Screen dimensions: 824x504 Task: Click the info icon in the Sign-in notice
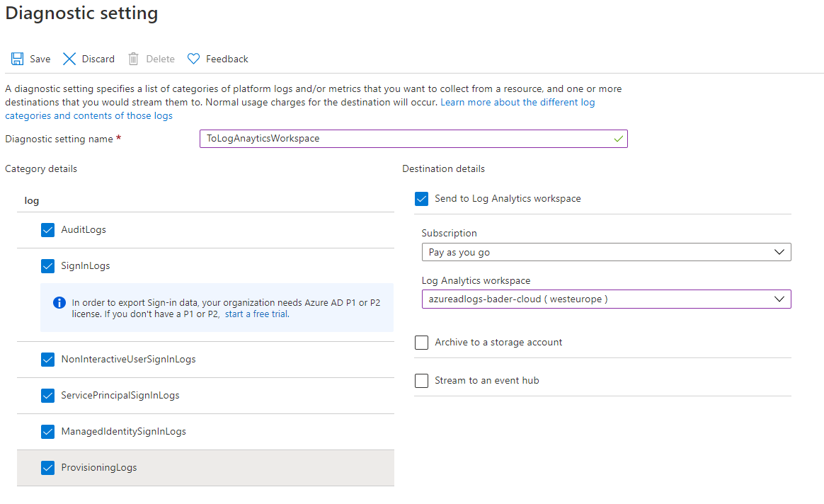point(59,302)
